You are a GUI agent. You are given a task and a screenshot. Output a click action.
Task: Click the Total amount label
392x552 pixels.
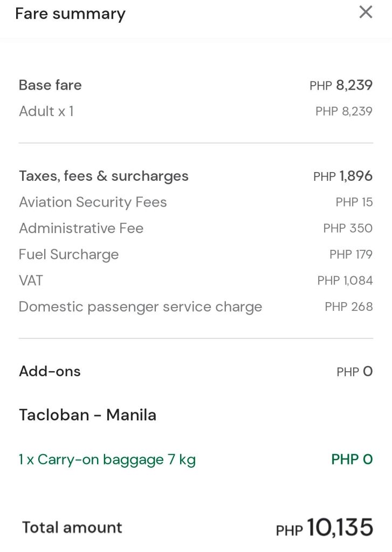click(72, 527)
